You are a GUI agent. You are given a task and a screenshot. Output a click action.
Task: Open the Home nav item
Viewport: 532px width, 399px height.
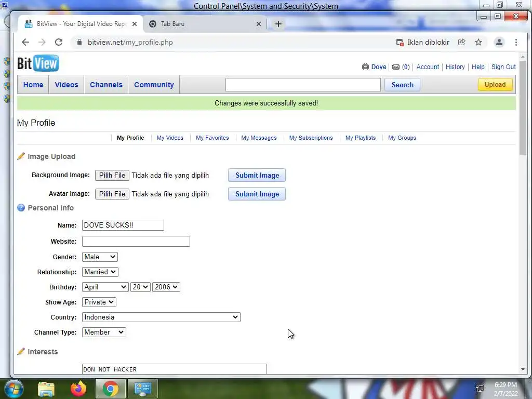pos(33,85)
